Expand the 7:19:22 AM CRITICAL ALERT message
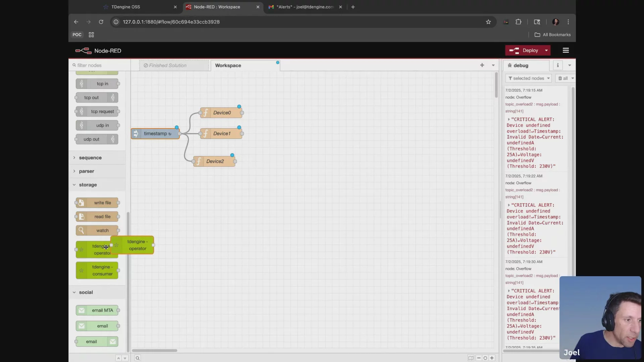The width and height of the screenshot is (644, 362). pos(509,205)
